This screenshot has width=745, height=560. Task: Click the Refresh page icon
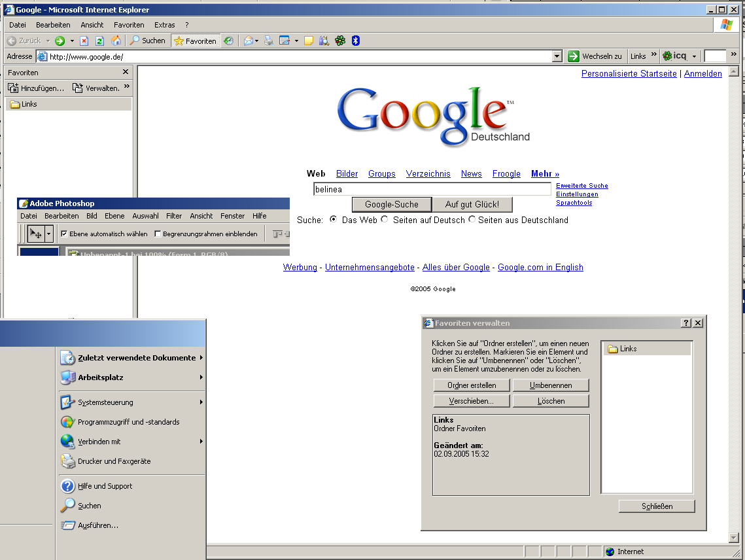99,41
